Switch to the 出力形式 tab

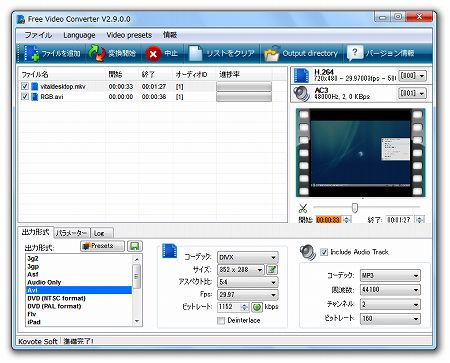pos(36,232)
